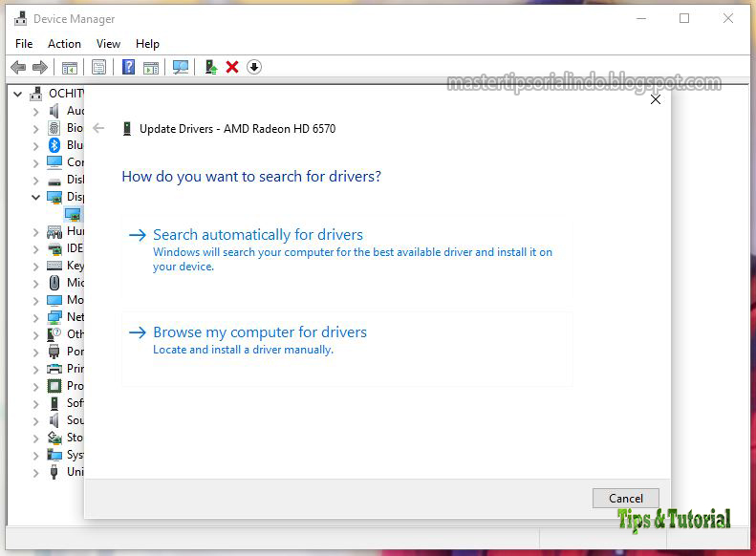The height and width of the screenshot is (556, 756).
Task: Click the Keyboards category icon
Action: point(54,266)
